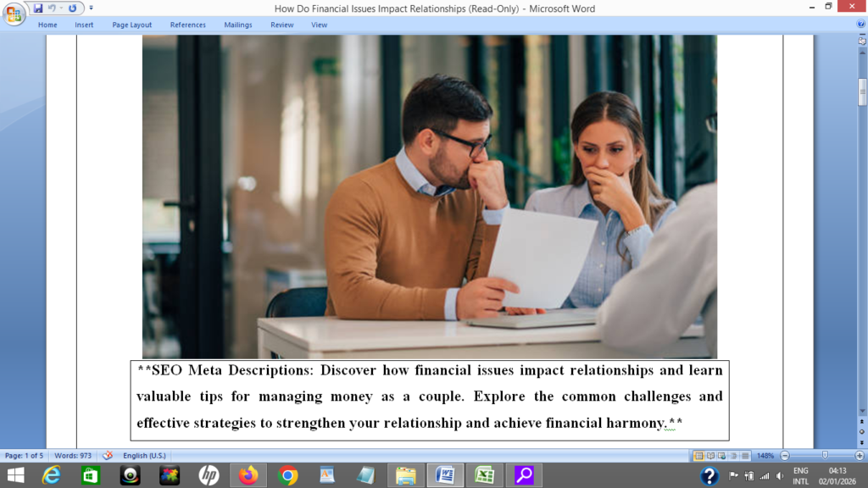Switch to Print Layout view
Image resolution: width=868 pixels, height=488 pixels.
click(x=698, y=456)
